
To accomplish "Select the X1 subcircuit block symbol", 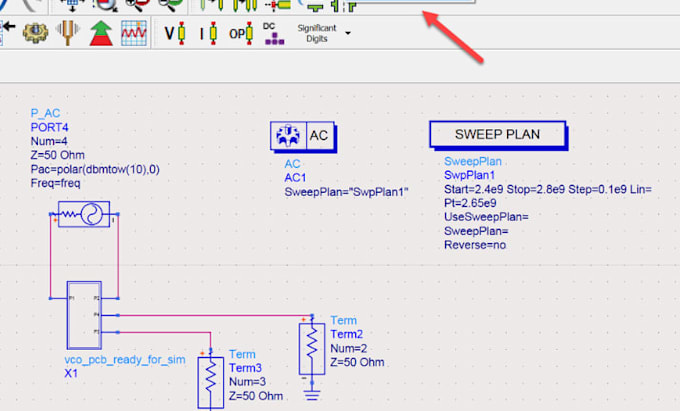I will coord(84,315).
